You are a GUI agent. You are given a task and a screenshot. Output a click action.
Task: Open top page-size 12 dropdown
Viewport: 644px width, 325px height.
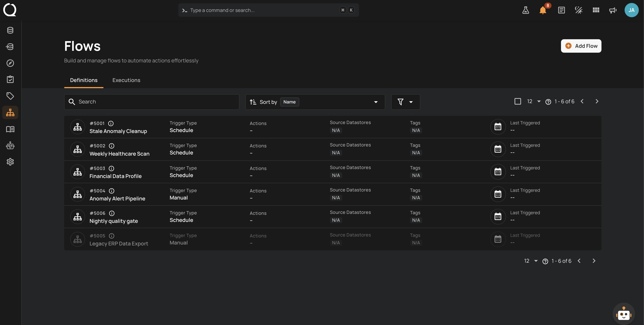coord(534,101)
